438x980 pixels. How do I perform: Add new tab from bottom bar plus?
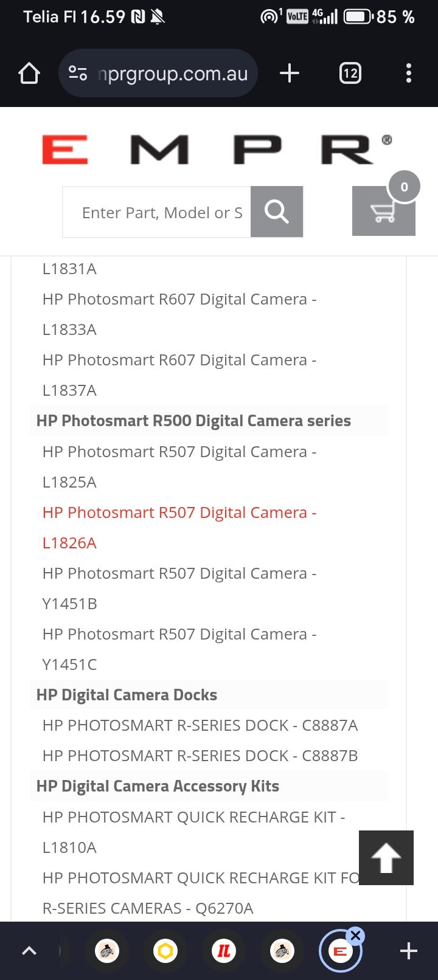[x=408, y=951]
